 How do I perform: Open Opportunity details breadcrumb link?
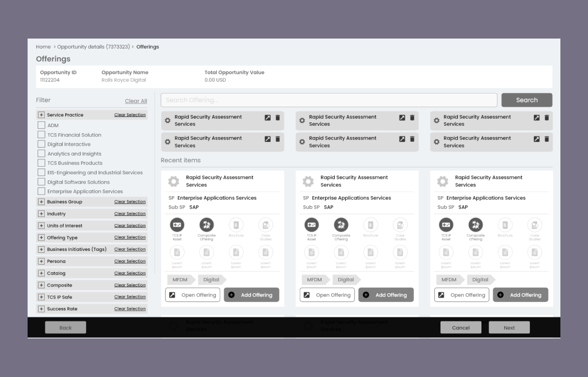tap(93, 47)
